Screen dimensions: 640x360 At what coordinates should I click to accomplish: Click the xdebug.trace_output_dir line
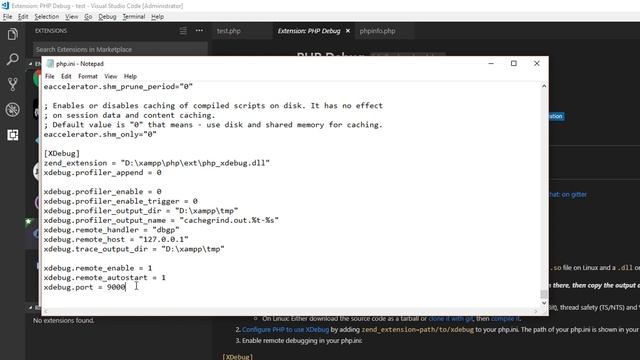pyautogui.click(x=134, y=249)
